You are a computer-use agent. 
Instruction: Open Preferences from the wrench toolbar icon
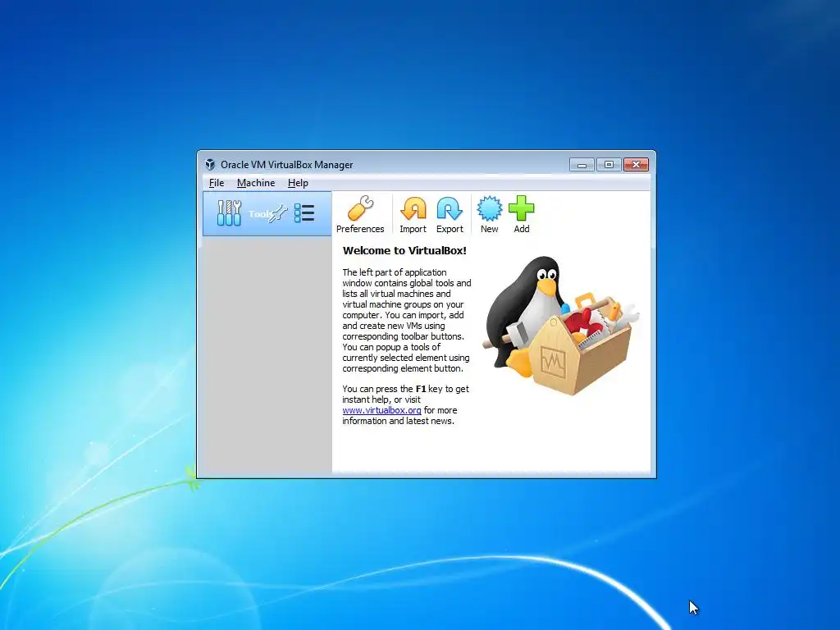click(360, 214)
